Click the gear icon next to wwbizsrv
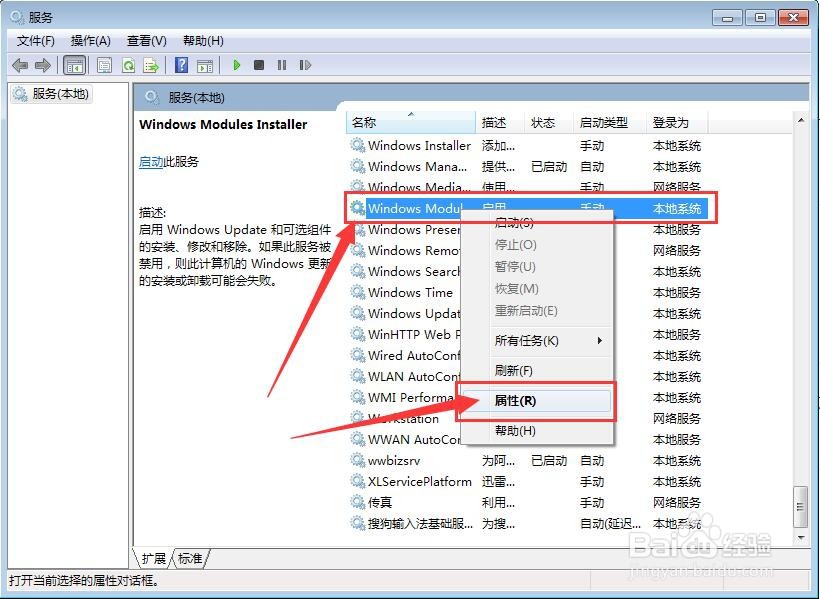Screen dimensions: 820x599 tap(358, 460)
